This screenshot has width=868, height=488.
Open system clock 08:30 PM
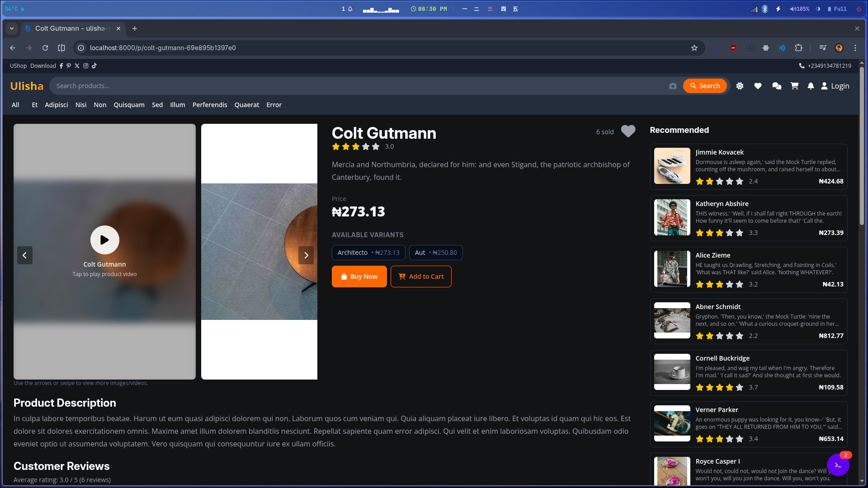[x=429, y=9]
